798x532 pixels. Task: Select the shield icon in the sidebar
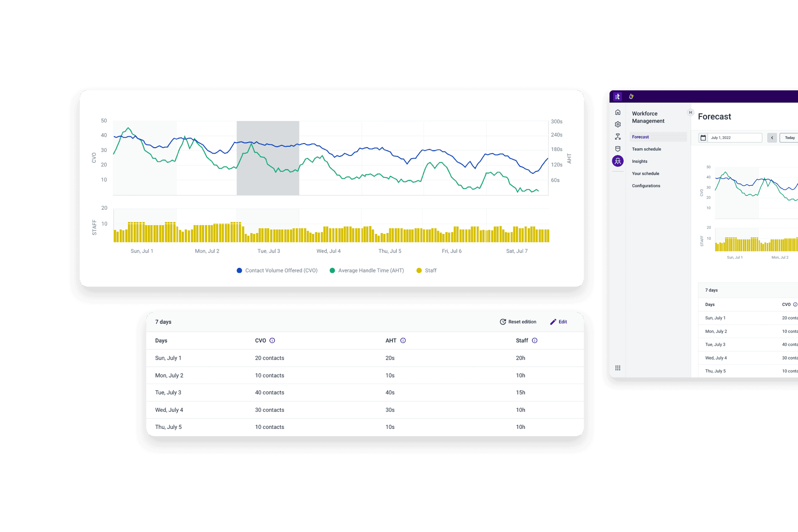tap(618, 149)
